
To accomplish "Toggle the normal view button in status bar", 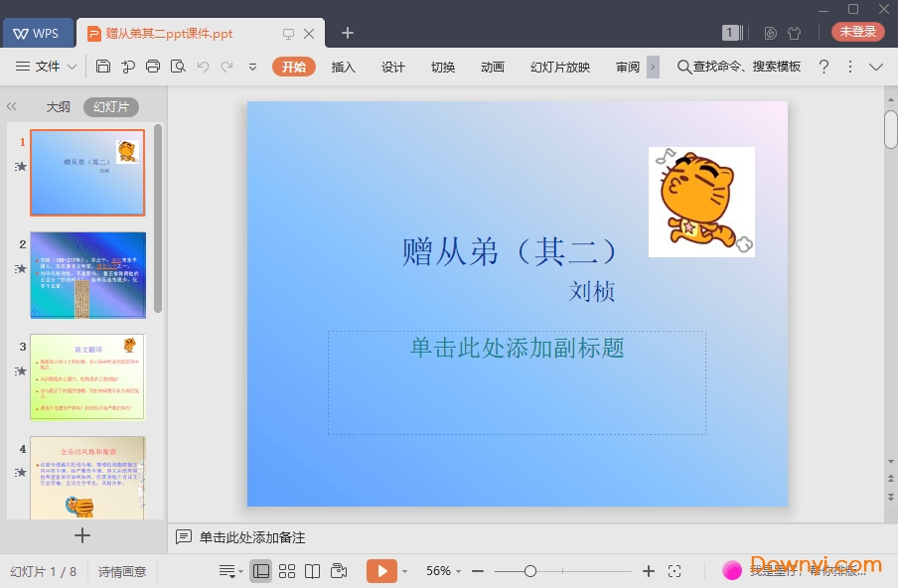I will [261, 571].
